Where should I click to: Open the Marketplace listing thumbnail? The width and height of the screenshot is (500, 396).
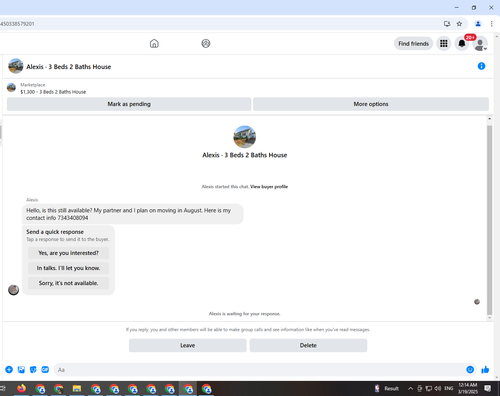[11, 88]
